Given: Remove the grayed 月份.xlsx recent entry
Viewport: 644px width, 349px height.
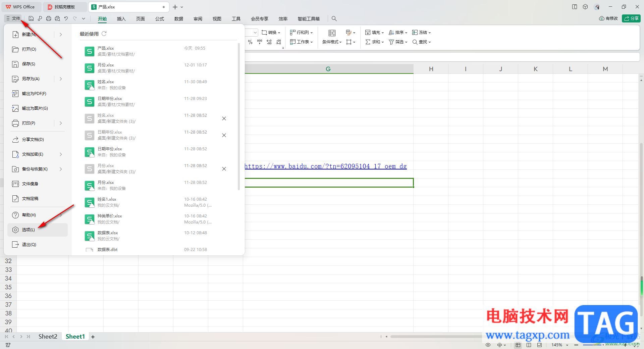Looking at the screenshot, I should tap(224, 169).
